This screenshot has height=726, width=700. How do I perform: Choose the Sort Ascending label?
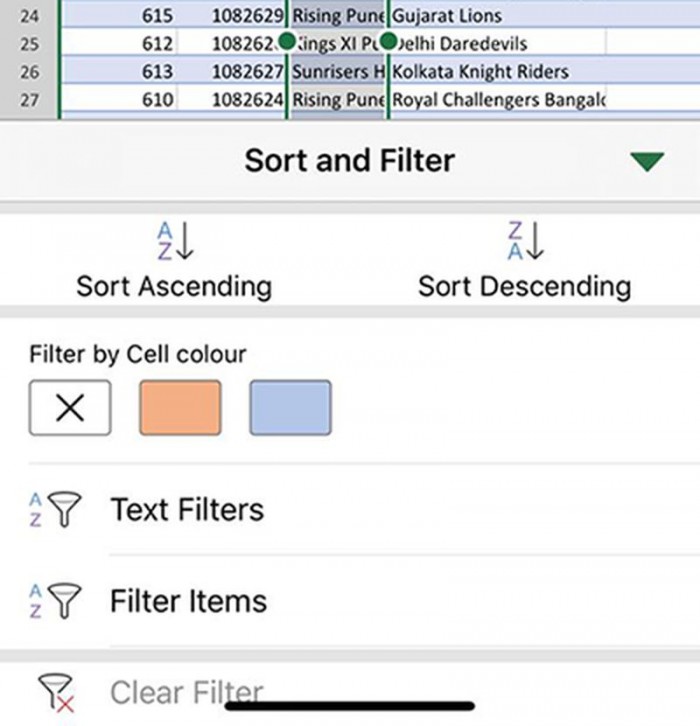click(174, 287)
